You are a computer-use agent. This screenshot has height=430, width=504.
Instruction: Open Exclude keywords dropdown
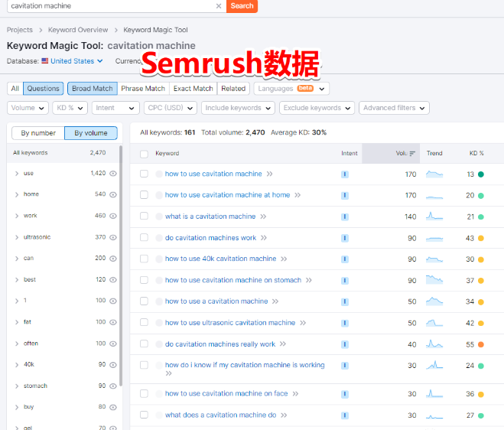point(317,108)
